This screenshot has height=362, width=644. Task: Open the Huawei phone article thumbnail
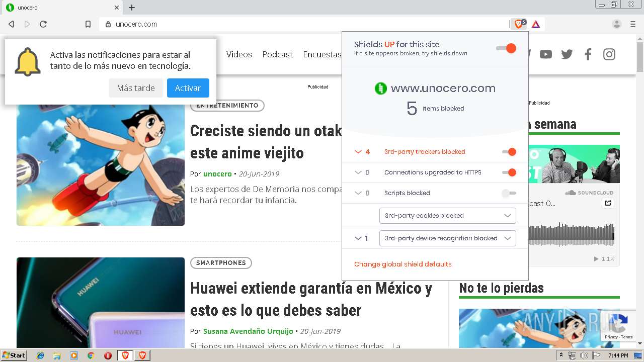point(101,303)
